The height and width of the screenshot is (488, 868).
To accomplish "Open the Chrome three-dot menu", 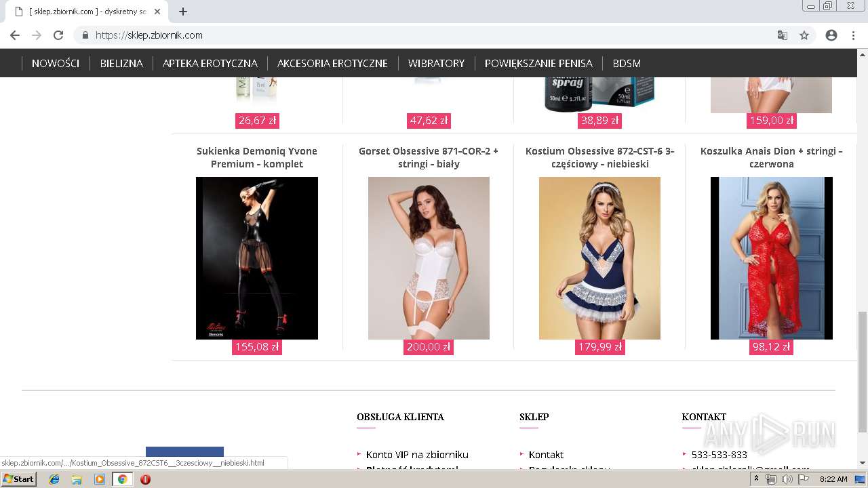I will (x=853, y=35).
